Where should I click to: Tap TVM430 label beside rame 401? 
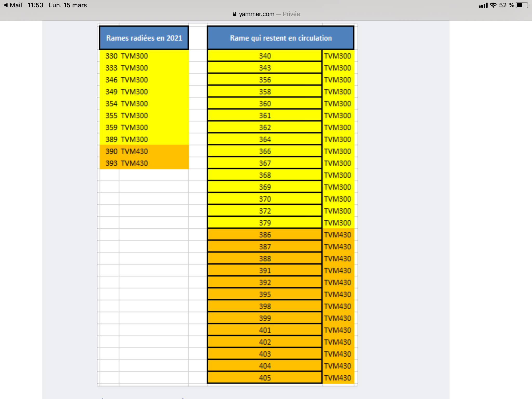click(x=337, y=330)
